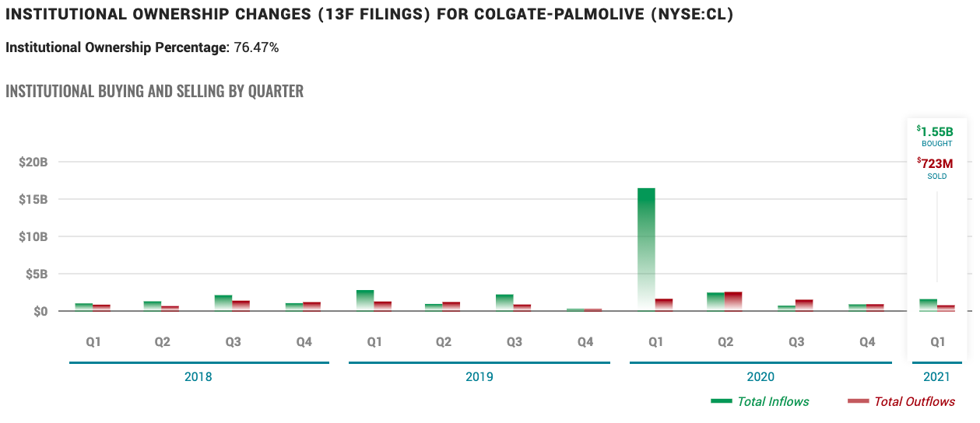The image size is (980, 423).
Task: Click the 2021 year label
Action: 937,377
